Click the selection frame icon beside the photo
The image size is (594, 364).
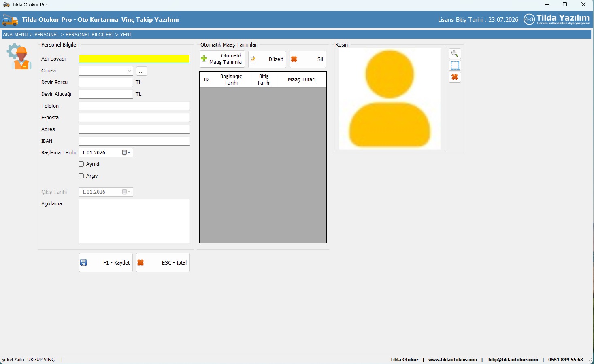pos(455,66)
